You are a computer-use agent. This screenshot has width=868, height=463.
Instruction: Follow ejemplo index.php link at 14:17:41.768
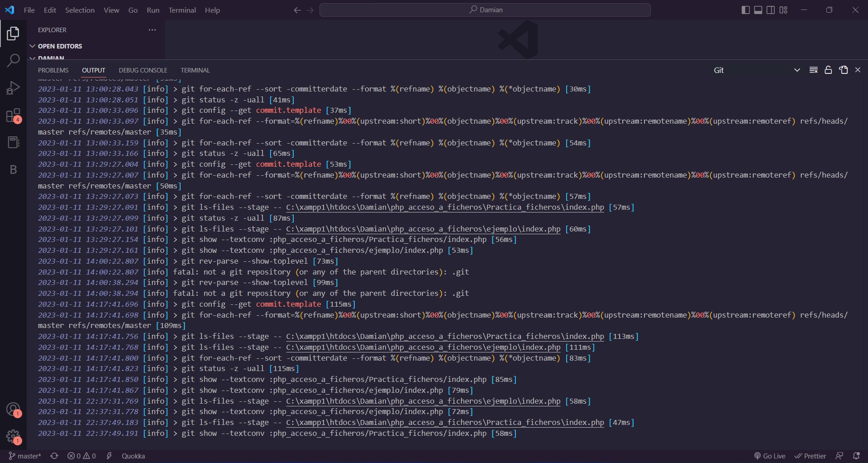(x=423, y=347)
